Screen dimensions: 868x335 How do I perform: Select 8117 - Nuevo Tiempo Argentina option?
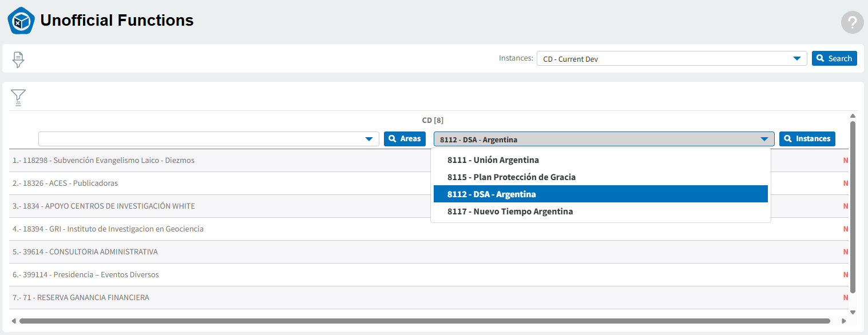tap(600, 212)
